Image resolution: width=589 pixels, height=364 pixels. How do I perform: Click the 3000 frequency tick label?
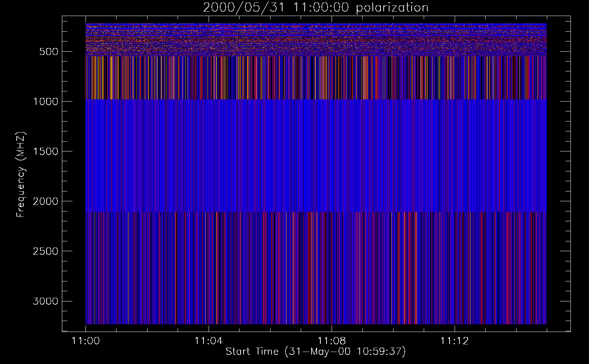pyautogui.click(x=46, y=301)
